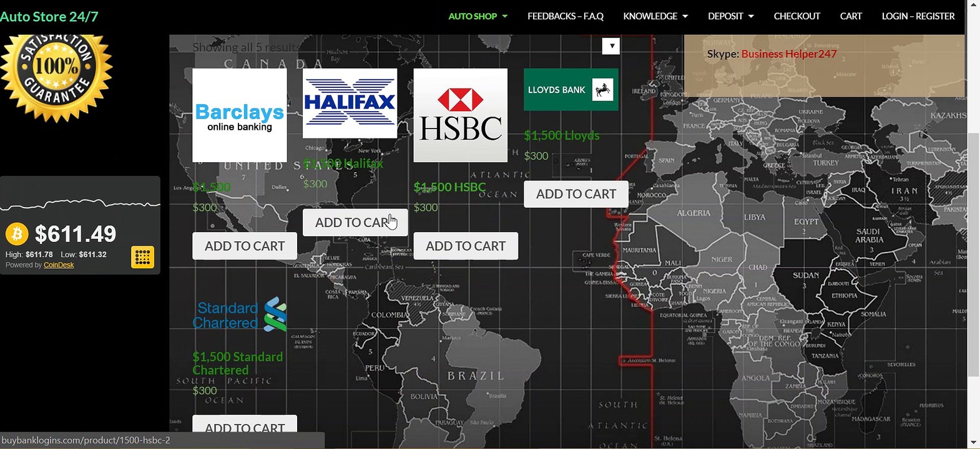Click ADD TO CART under Lloyds
Image resolution: width=980 pixels, height=449 pixels.
[x=576, y=194]
